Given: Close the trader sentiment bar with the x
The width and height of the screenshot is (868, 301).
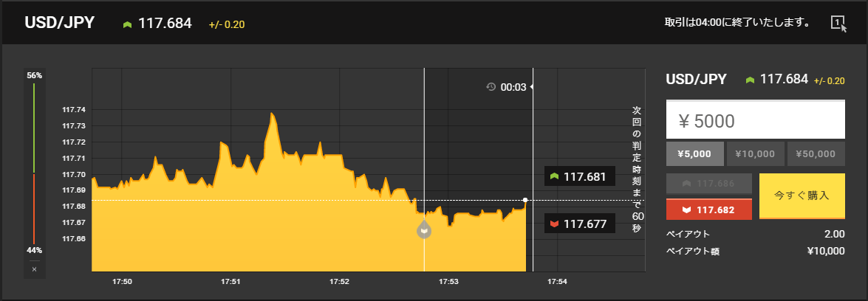Looking at the screenshot, I should (x=34, y=269).
